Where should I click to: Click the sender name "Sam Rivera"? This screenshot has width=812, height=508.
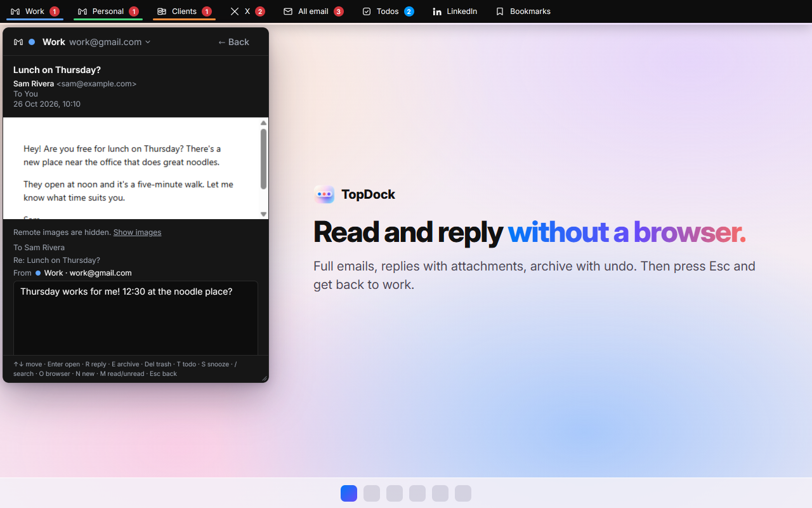click(x=34, y=84)
